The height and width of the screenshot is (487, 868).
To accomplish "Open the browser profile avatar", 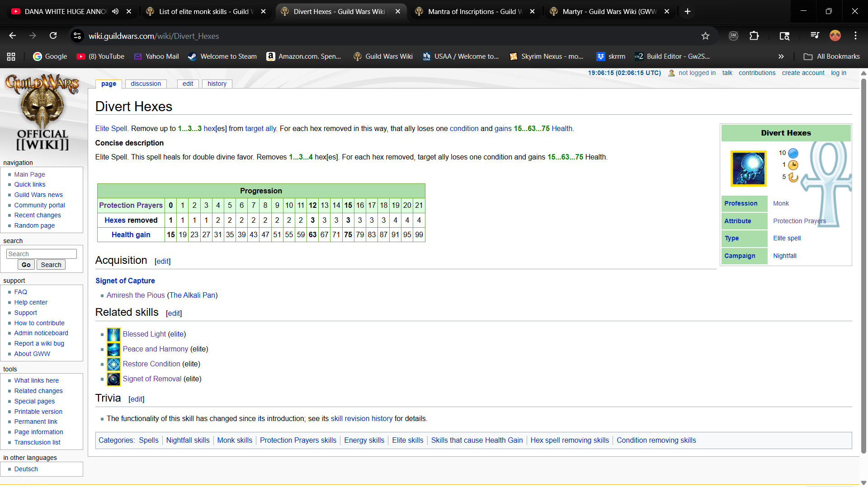I will 835,36.
